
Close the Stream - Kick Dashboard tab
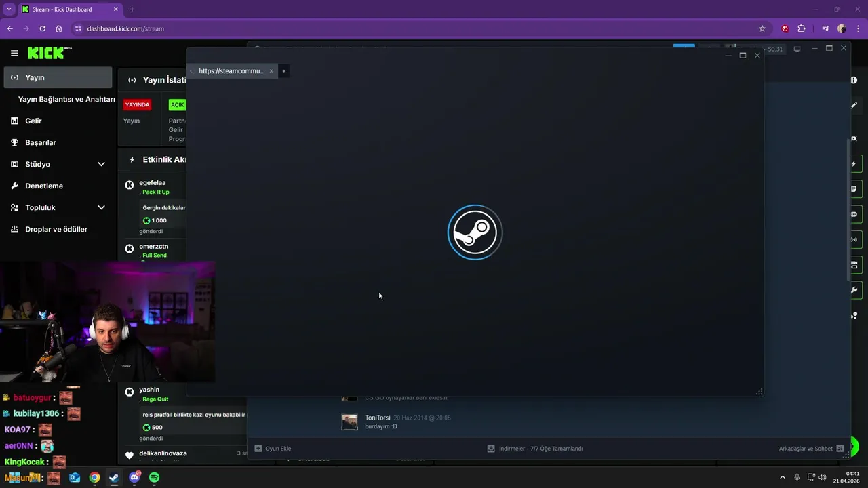tap(116, 9)
